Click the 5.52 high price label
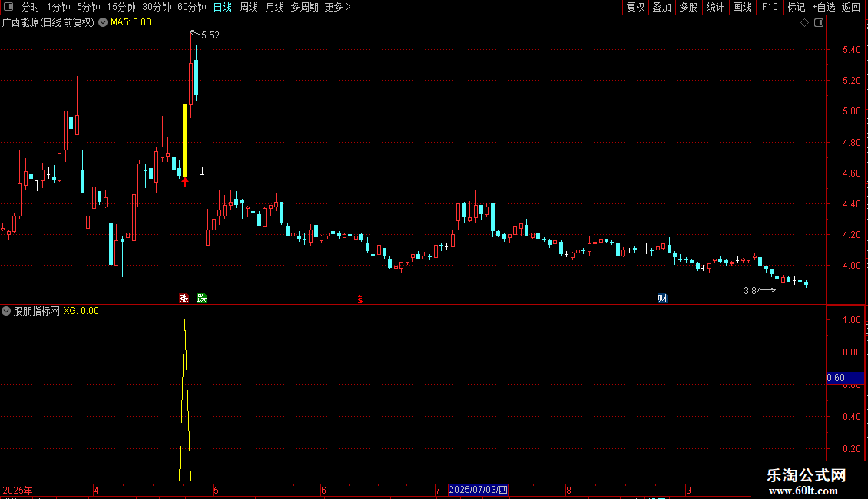The height and width of the screenshot is (499, 868). click(210, 35)
